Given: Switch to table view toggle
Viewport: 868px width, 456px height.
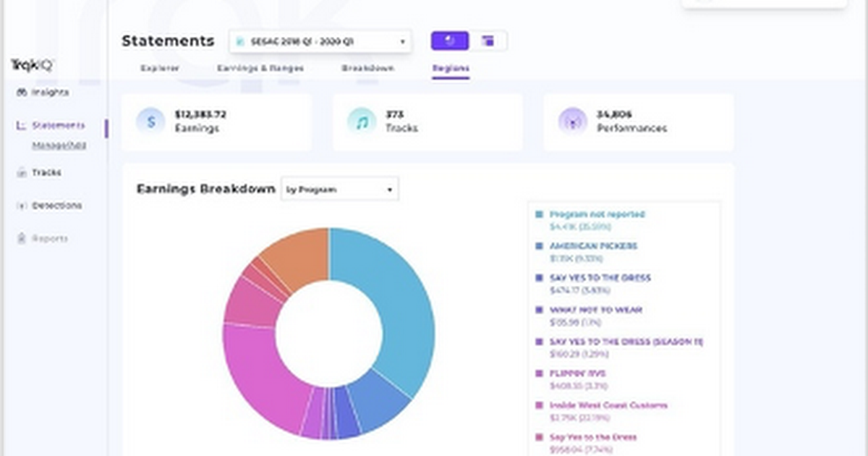Looking at the screenshot, I should (488, 41).
